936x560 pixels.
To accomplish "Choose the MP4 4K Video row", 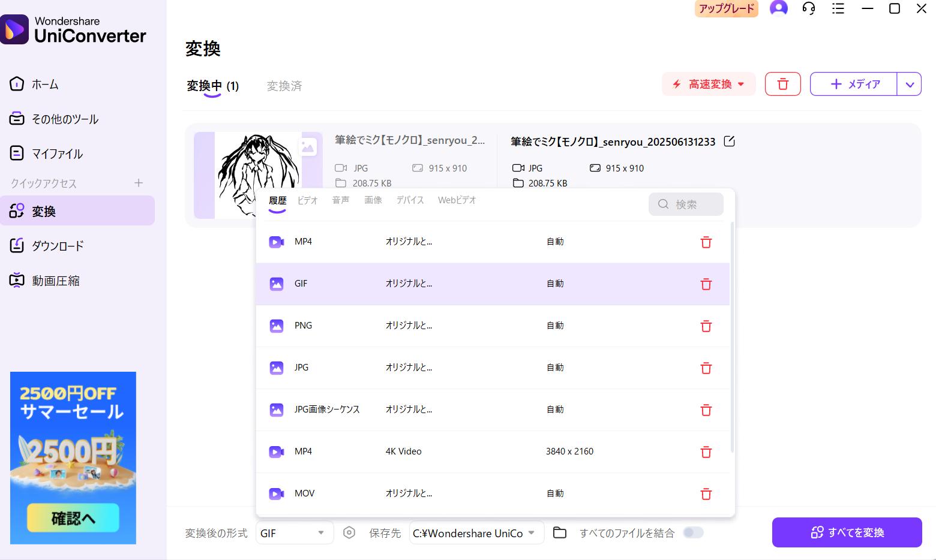I will click(x=493, y=451).
